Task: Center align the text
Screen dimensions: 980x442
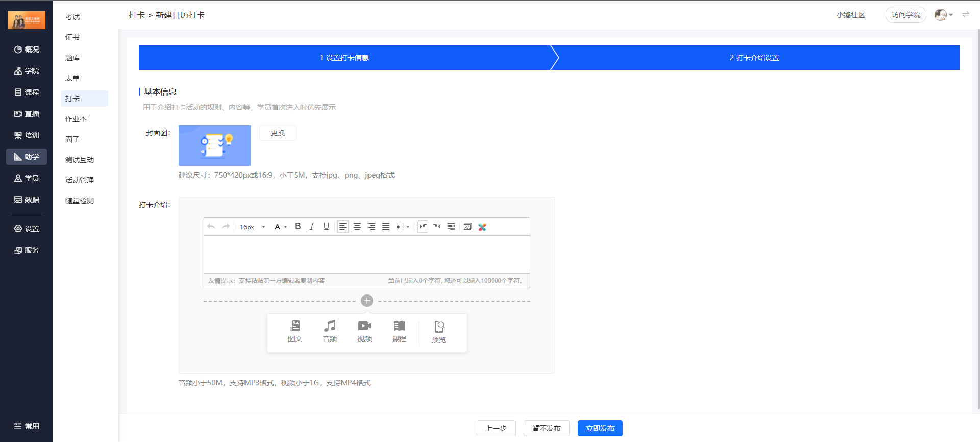Action: coord(357,227)
